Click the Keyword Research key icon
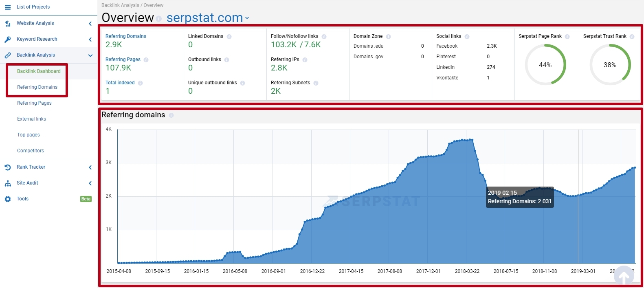This screenshot has width=644, height=288. [x=8, y=40]
